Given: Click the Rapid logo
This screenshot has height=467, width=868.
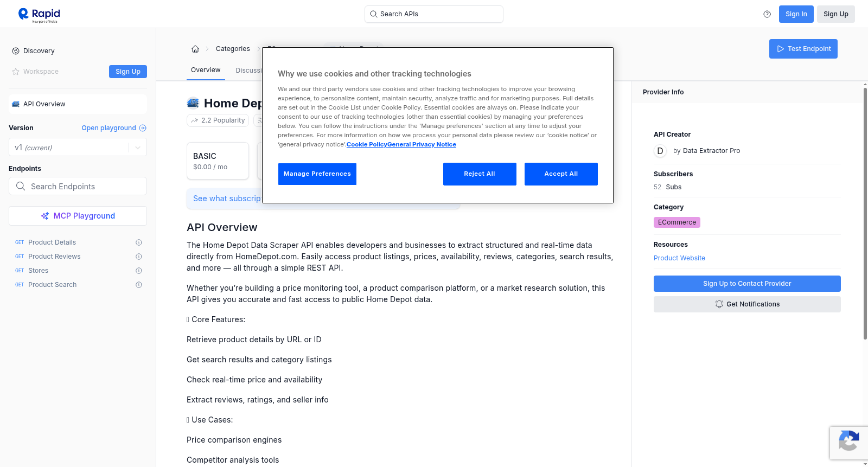Looking at the screenshot, I should tap(39, 15).
